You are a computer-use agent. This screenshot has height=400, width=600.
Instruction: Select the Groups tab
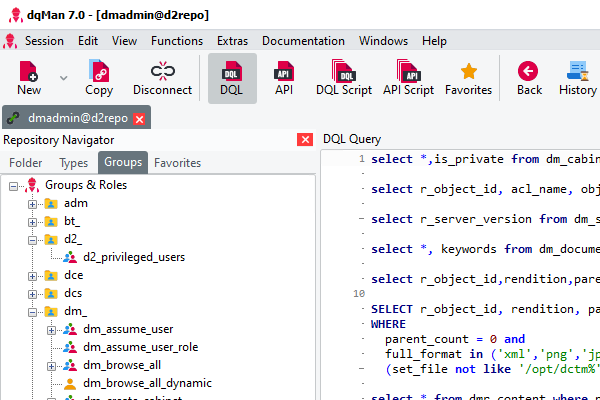coord(123,162)
